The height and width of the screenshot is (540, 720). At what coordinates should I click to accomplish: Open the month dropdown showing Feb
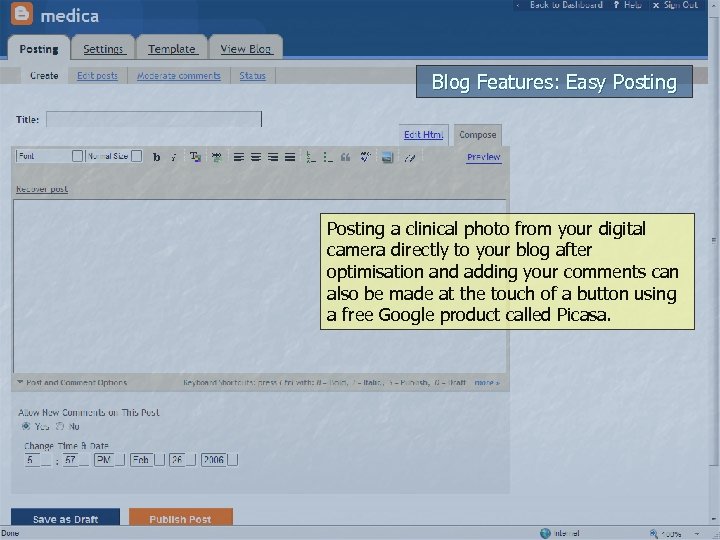[147, 460]
